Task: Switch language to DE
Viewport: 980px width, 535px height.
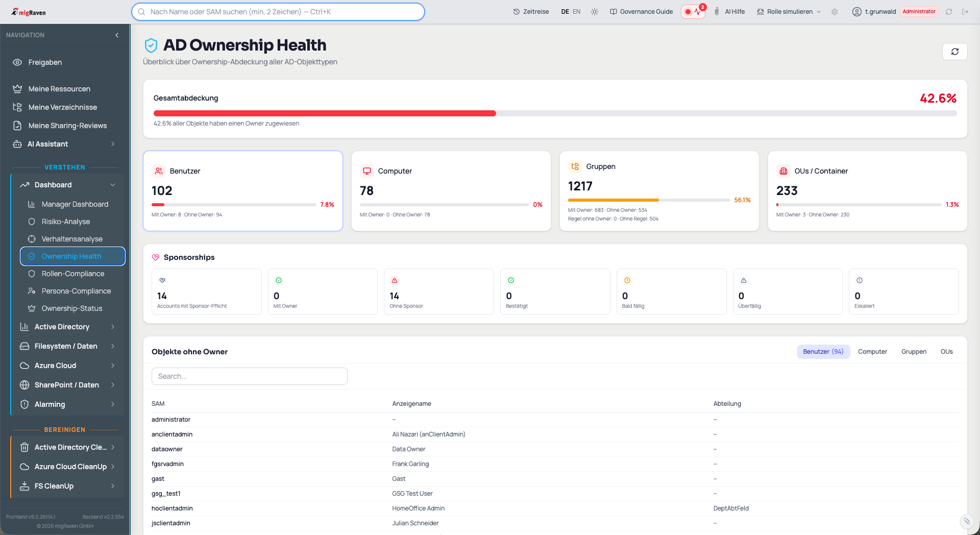Action: point(565,12)
